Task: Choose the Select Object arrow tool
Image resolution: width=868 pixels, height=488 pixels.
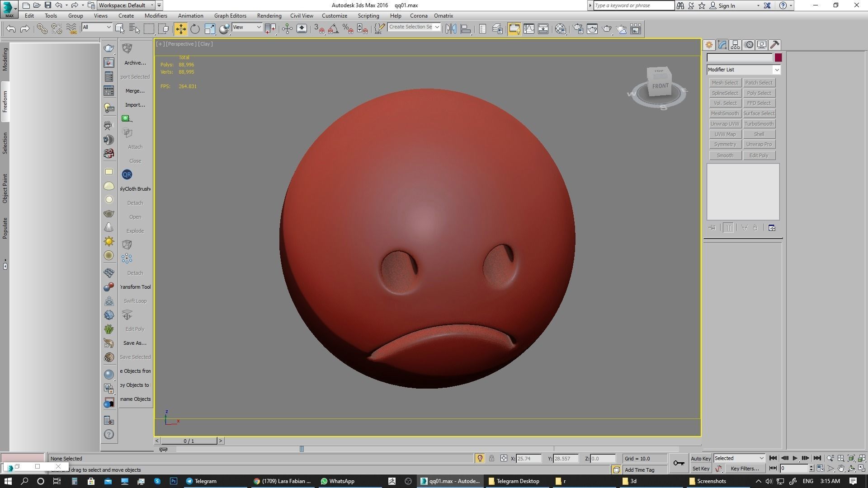Action: pyautogui.click(x=120, y=29)
